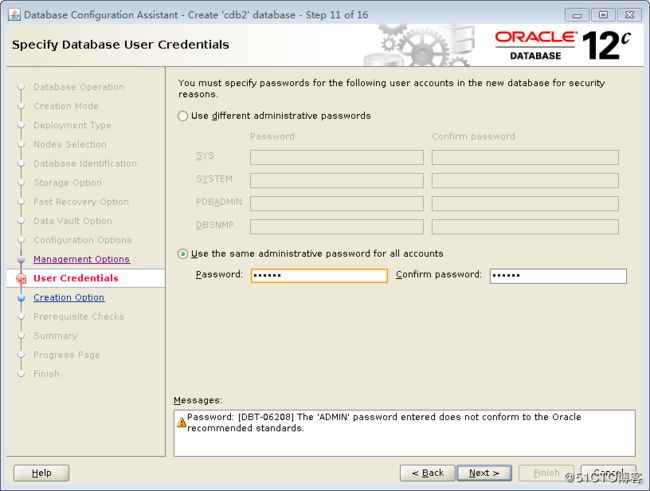Click the Creation Mode step
Viewport: 650px width, 491px height.
tap(66, 106)
